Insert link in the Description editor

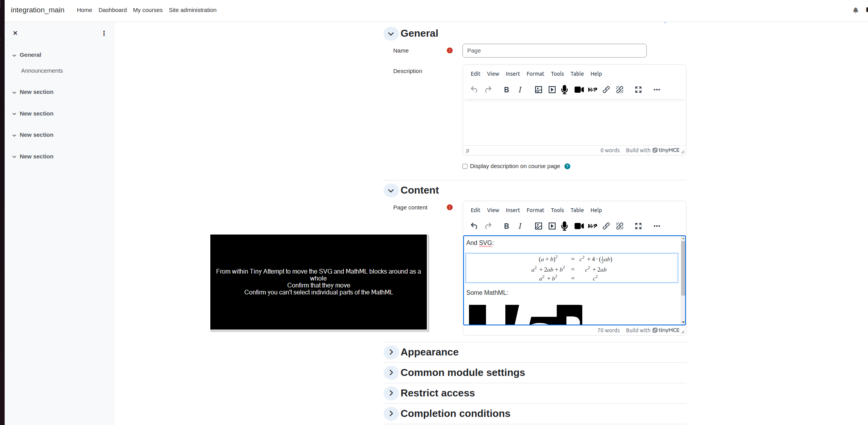click(x=606, y=90)
